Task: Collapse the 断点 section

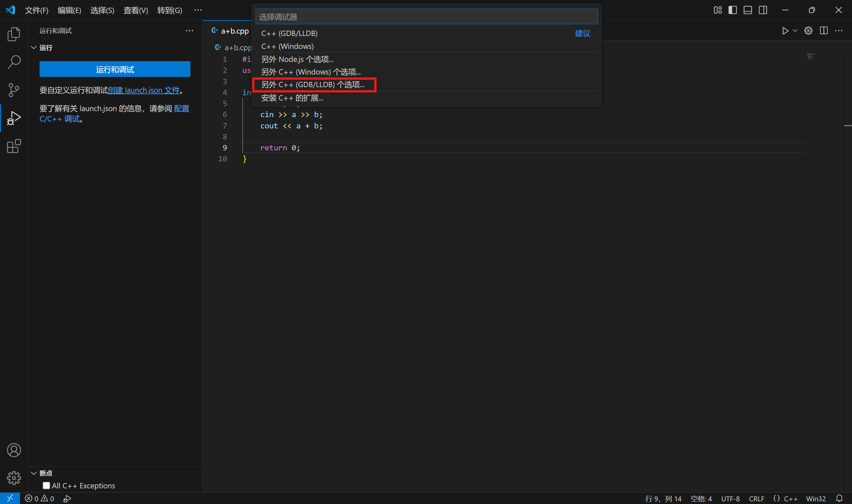Action: coord(34,473)
